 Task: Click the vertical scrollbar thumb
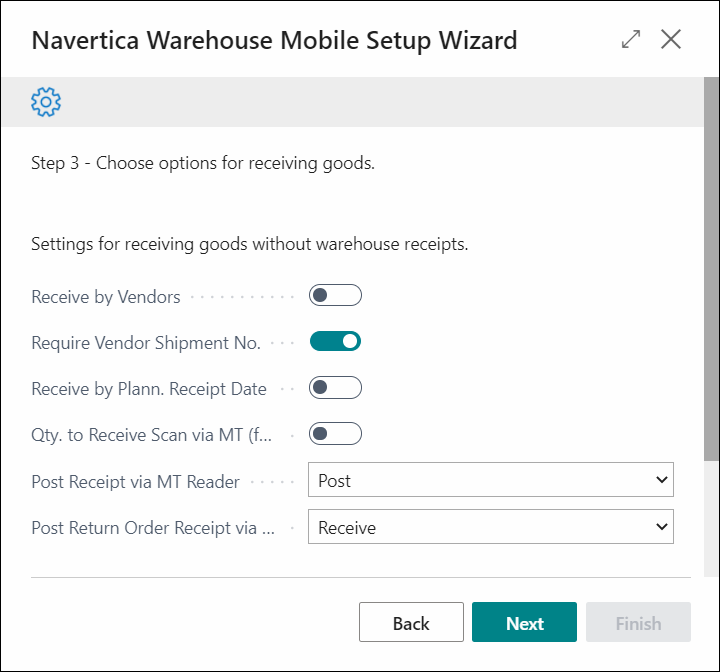[x=711, y=269]
